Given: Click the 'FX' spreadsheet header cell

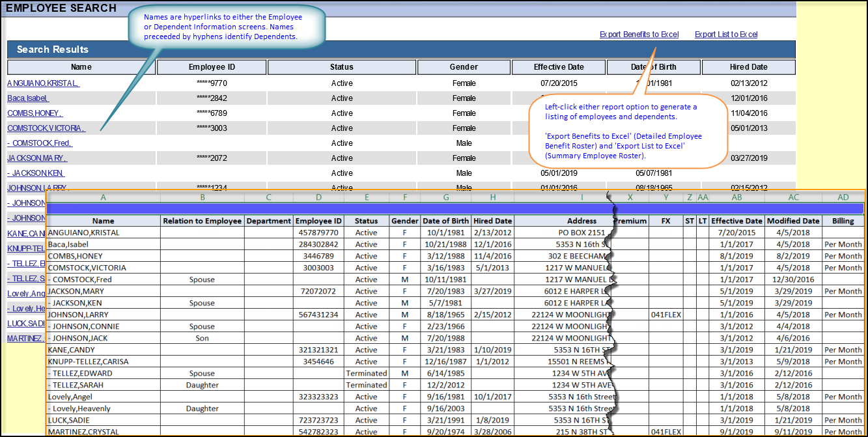Looking at the screenshot, I should pyautogui.click(x=665, y=221).
